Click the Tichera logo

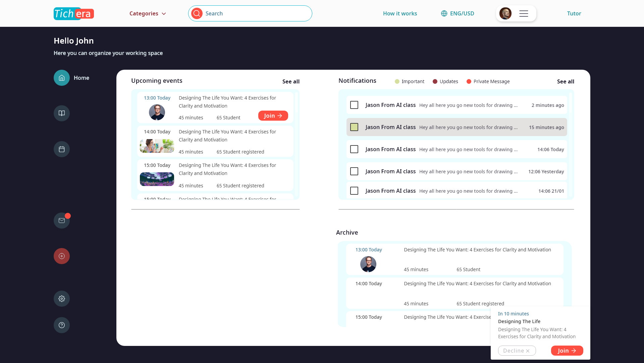pos(74,13)
